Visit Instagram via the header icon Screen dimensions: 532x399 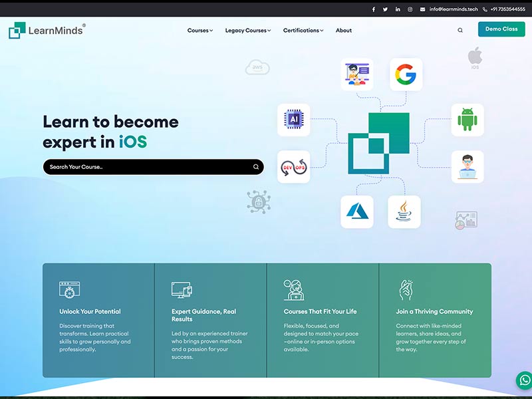click(x=410, y=9)
